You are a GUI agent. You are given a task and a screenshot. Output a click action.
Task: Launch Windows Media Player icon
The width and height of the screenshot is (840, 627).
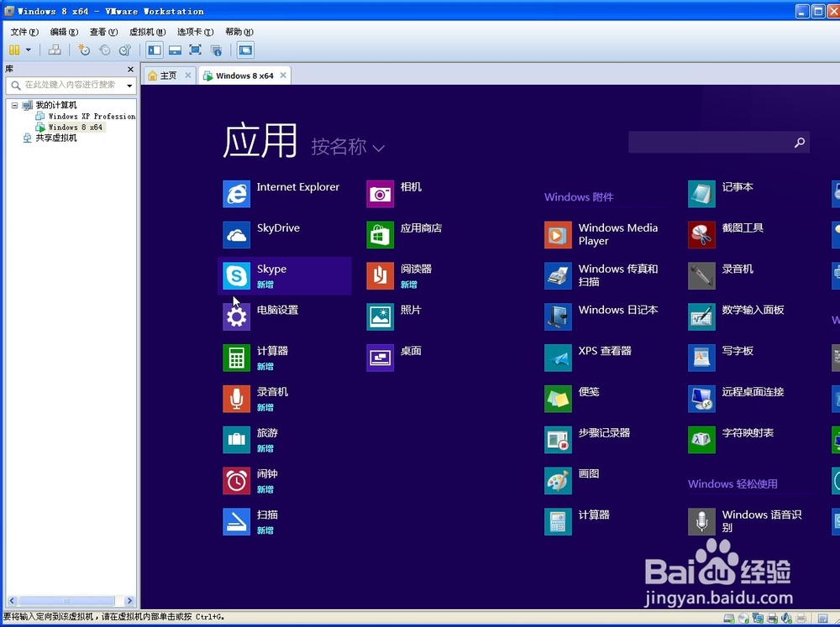[558, 234]
